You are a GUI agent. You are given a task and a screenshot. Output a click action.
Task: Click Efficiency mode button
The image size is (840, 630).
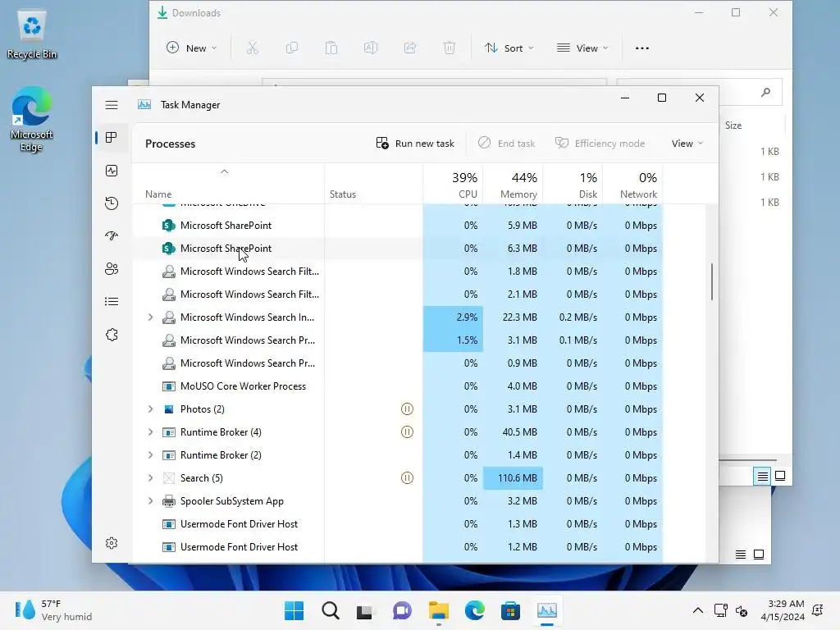click(x=600, y=143)
